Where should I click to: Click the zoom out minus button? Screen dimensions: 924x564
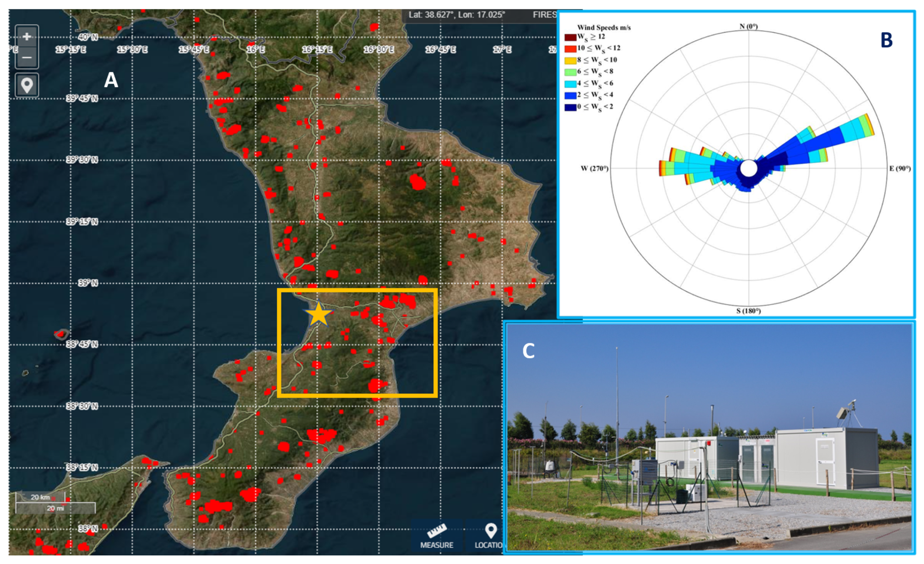coord(27,57)
